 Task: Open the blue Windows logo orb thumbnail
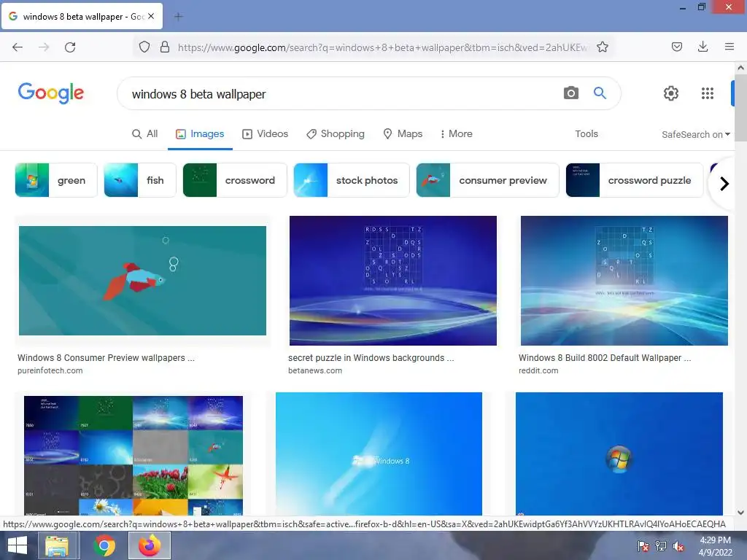619,454
